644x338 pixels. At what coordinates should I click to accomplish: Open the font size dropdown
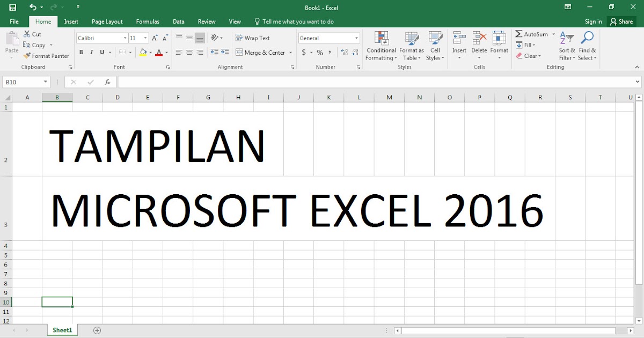(x=145, y=38)
